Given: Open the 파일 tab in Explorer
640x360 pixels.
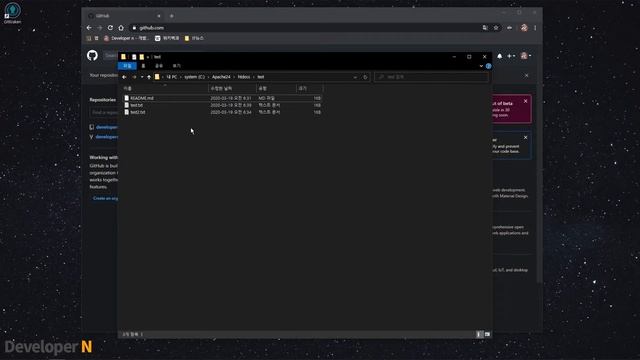Looking at the screenshot, I should (127, 66).
